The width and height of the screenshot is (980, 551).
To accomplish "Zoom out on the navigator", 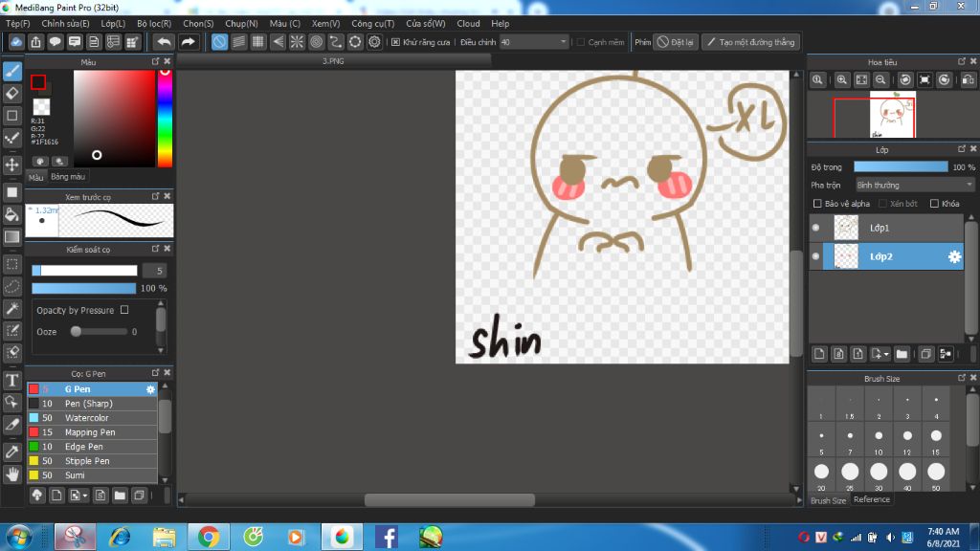I will pos(880,80).
